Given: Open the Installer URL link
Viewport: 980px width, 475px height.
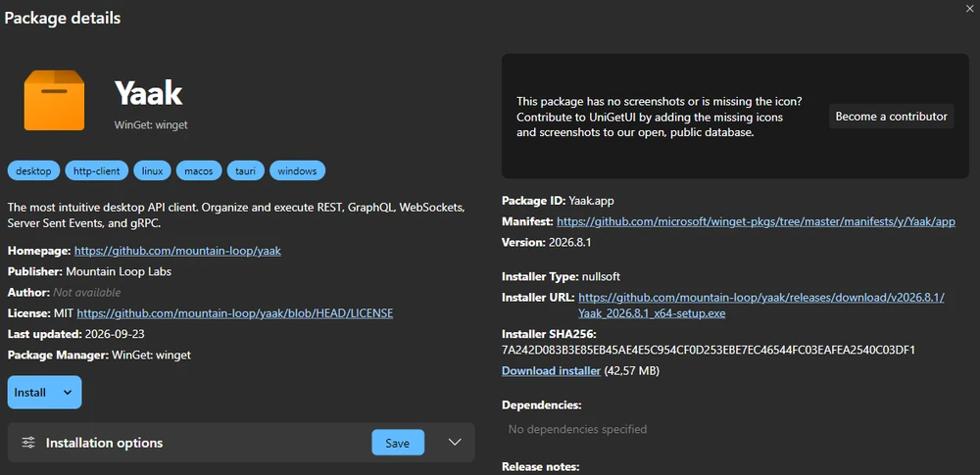Looking at the screenshot, I should pyautogui.click(x=761, y=305).
